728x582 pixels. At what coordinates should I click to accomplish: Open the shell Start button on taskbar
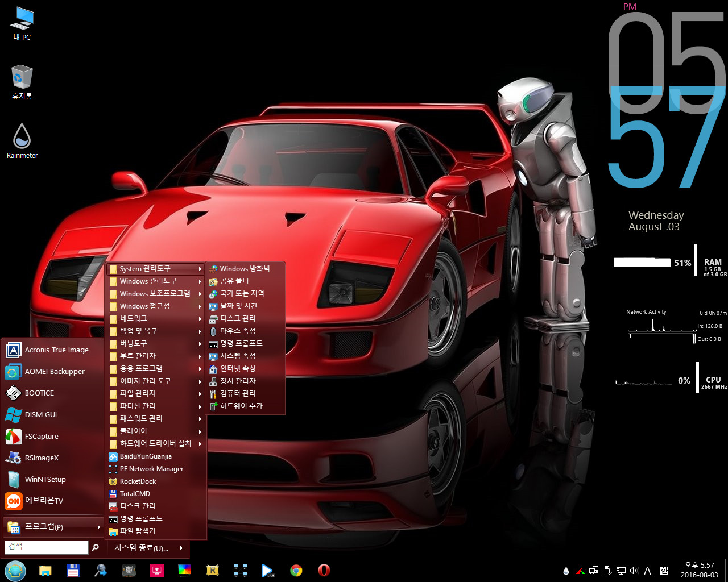[x=15, y=570]
